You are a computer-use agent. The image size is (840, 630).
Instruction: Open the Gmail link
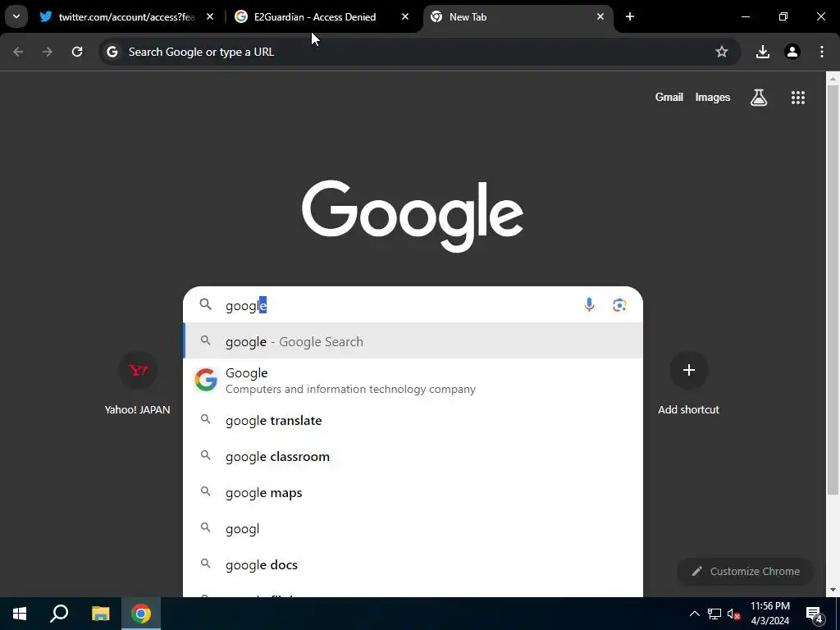click(x=669, y=97)
